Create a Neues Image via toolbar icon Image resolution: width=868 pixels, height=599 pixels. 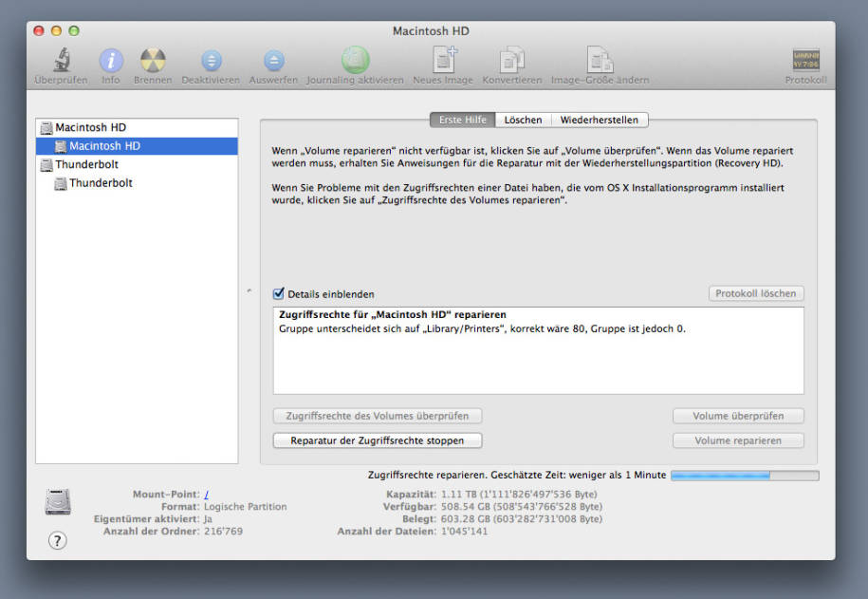point(444,60)
